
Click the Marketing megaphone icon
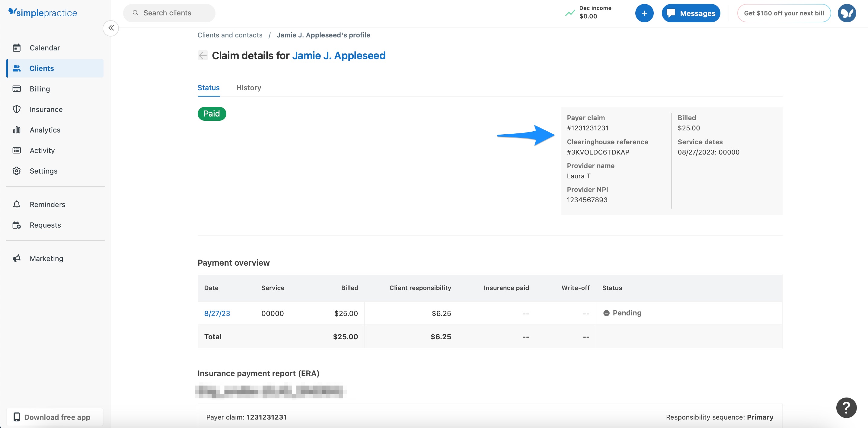coord(17,258)
